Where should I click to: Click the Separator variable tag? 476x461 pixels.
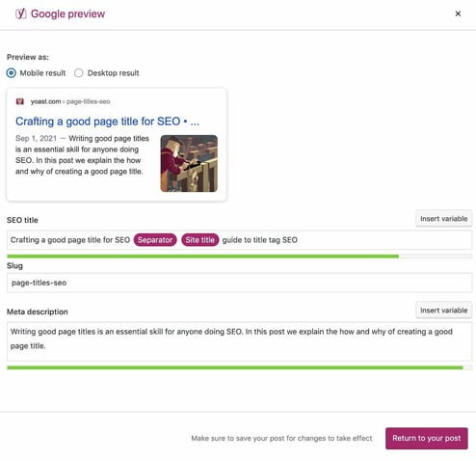(155, 240)
